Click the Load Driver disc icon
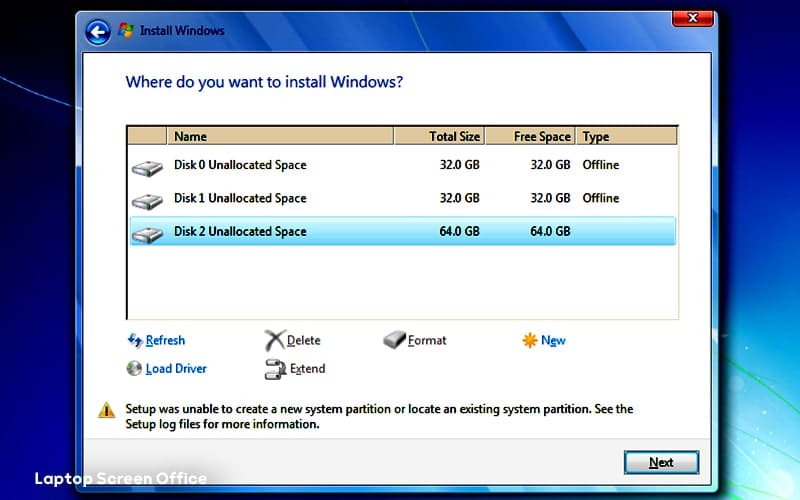This screenshot has width=800, height=500. 134,368
